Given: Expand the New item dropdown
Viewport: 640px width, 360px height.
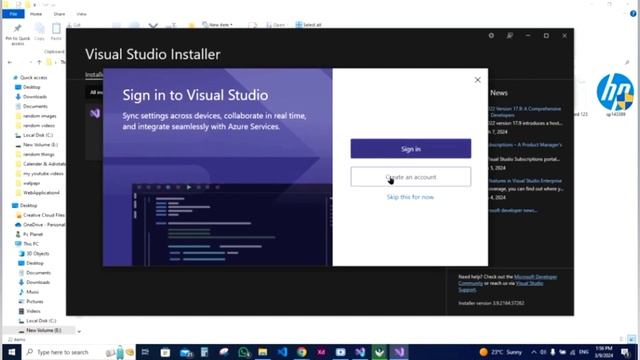Looking at the screenshot, I should point(218,25).
